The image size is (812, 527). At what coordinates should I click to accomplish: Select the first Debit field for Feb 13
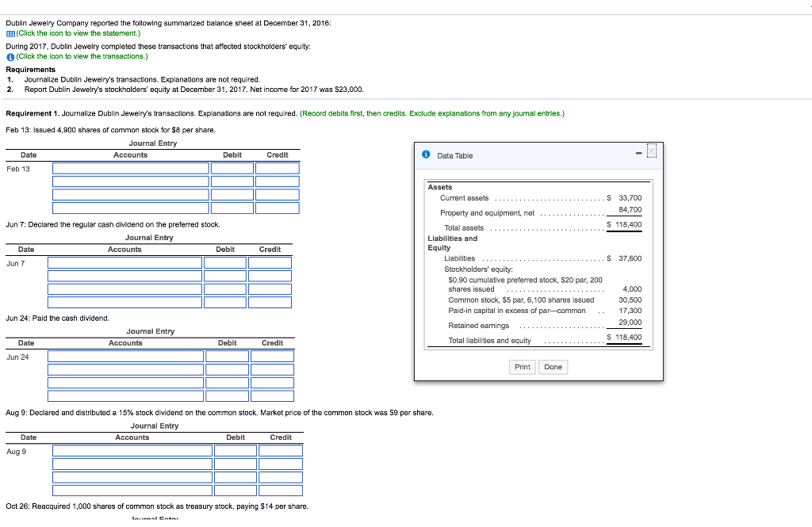232,168
